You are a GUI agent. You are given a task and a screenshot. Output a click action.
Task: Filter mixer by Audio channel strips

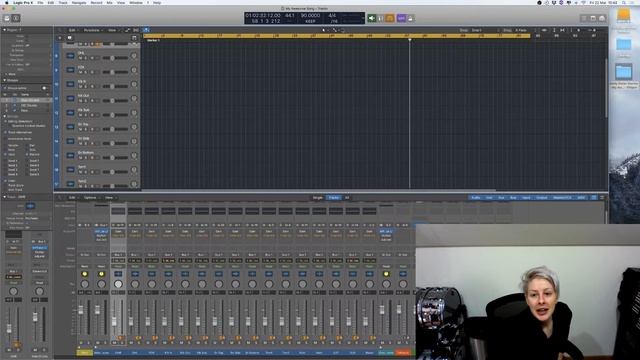click(476, 198)
